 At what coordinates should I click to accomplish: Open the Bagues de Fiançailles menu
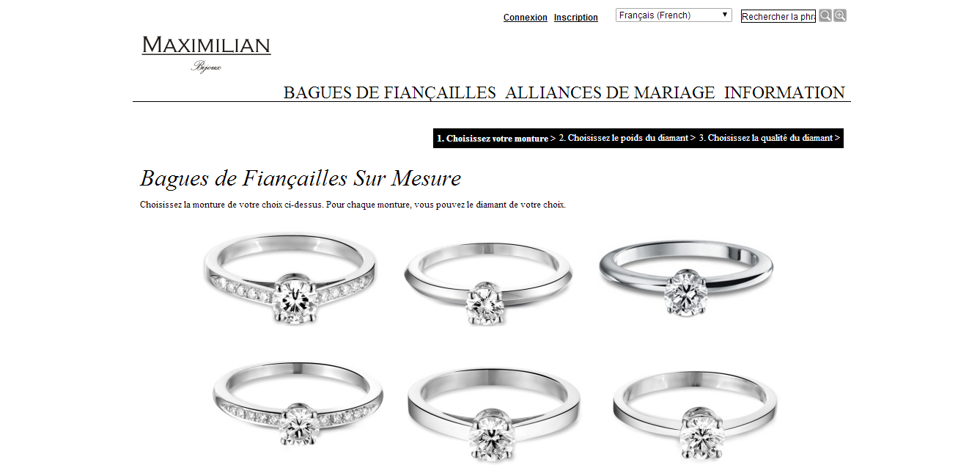click(390, 92)
